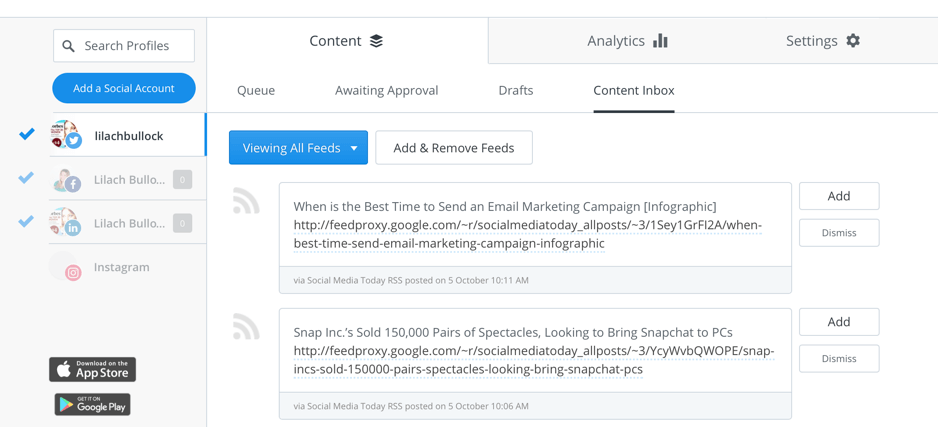The height and width of the screenshot is (427, 938).
Task: Click the Facebook profile avatar in sidebar
Action: tap(67, 180)
